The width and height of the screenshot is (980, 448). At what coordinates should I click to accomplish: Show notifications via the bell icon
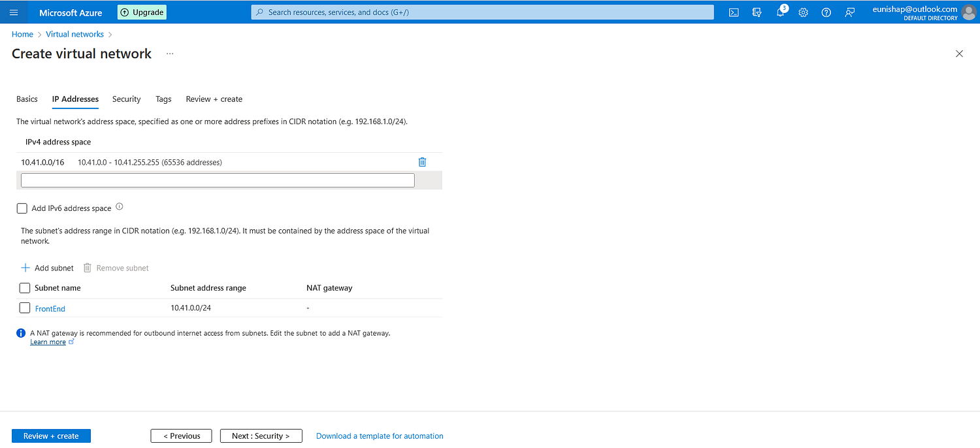780,12
